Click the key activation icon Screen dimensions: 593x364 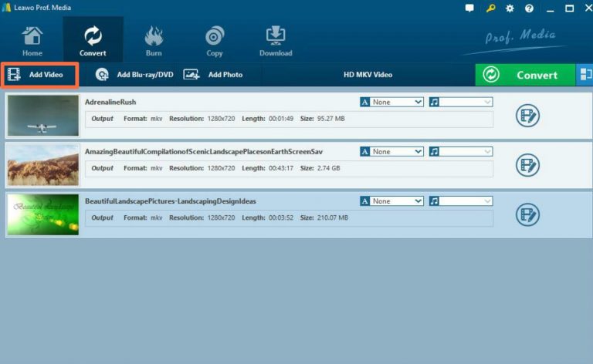coord(490,8)
